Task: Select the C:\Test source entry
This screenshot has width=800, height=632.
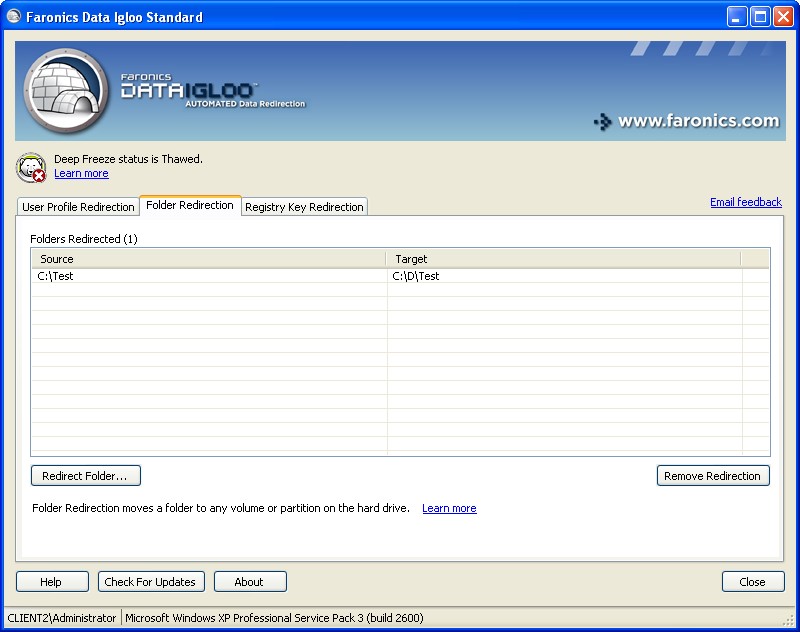Action: point(56,276)
